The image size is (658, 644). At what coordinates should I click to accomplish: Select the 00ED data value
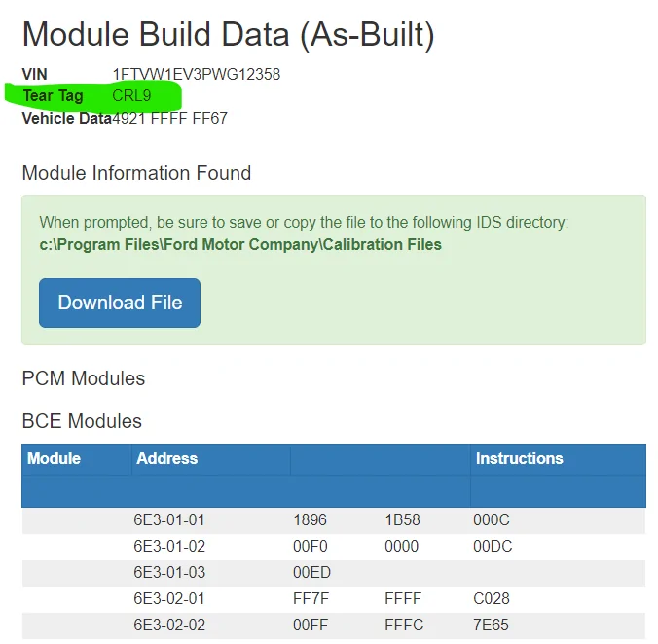pos(311,573)
